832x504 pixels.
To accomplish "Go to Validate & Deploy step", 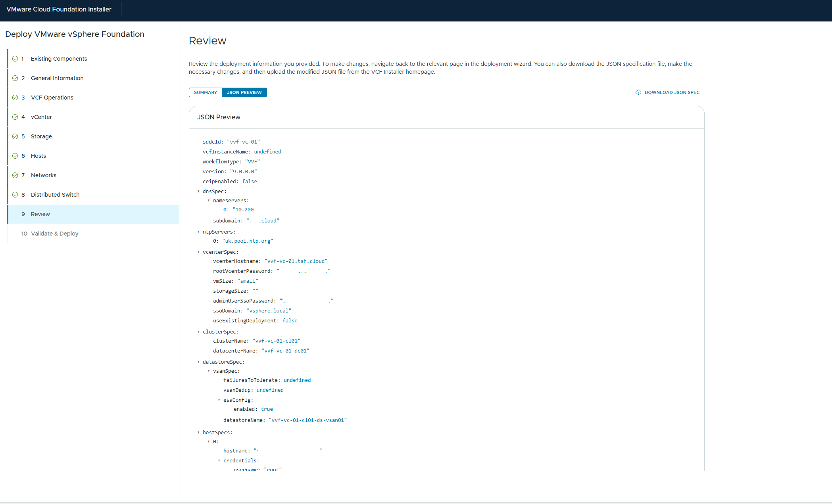I will [54, 234].
